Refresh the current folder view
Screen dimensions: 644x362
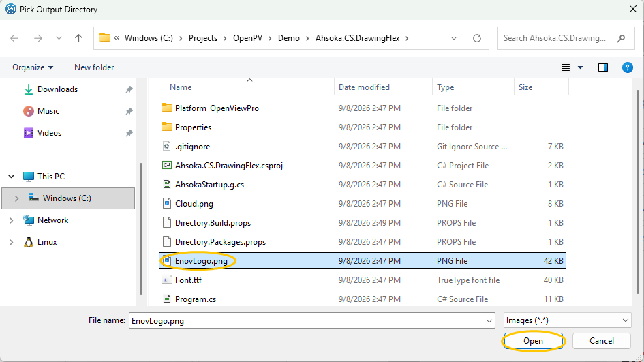[477, 38]
